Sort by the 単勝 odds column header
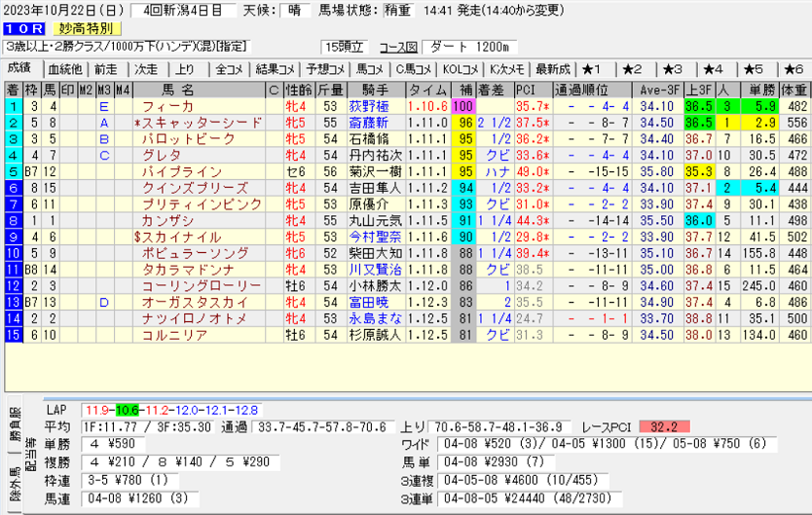 pos(760,90)
